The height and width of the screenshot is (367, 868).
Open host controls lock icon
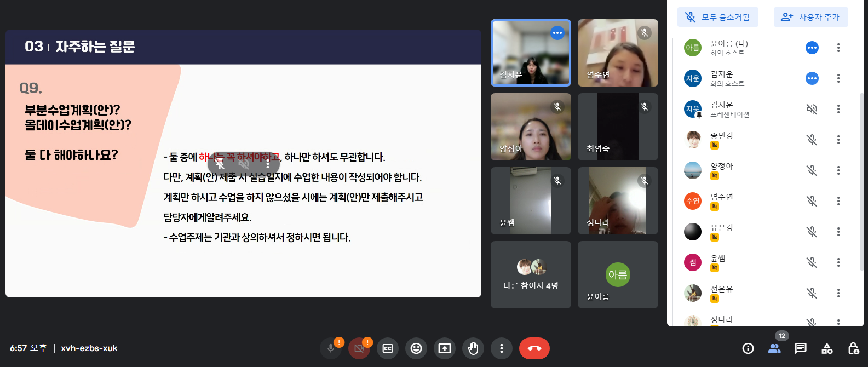click(853, 348)
